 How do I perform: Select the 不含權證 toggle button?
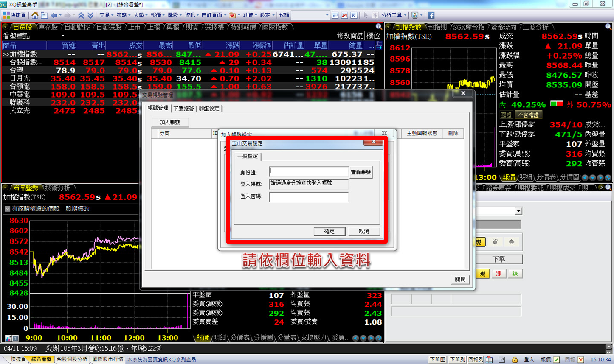click(x=528, y=115)
